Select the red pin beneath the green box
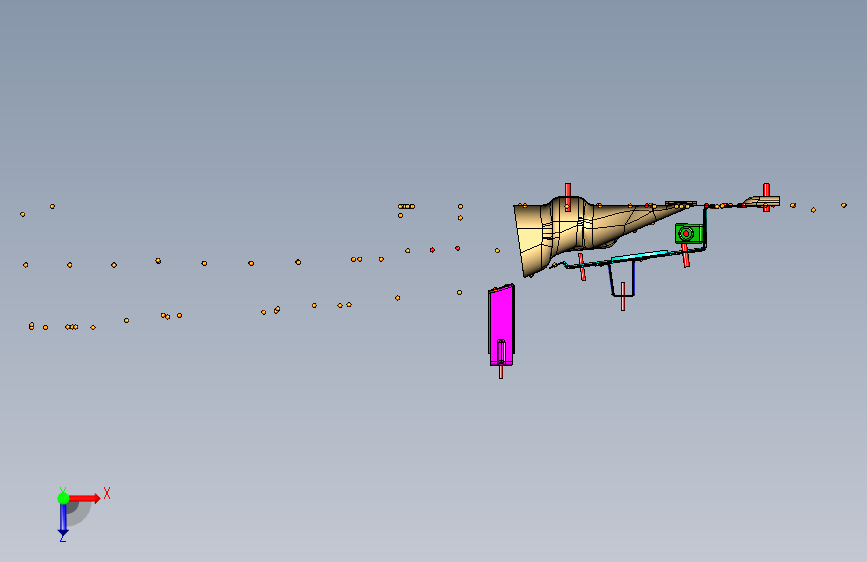 686,256
